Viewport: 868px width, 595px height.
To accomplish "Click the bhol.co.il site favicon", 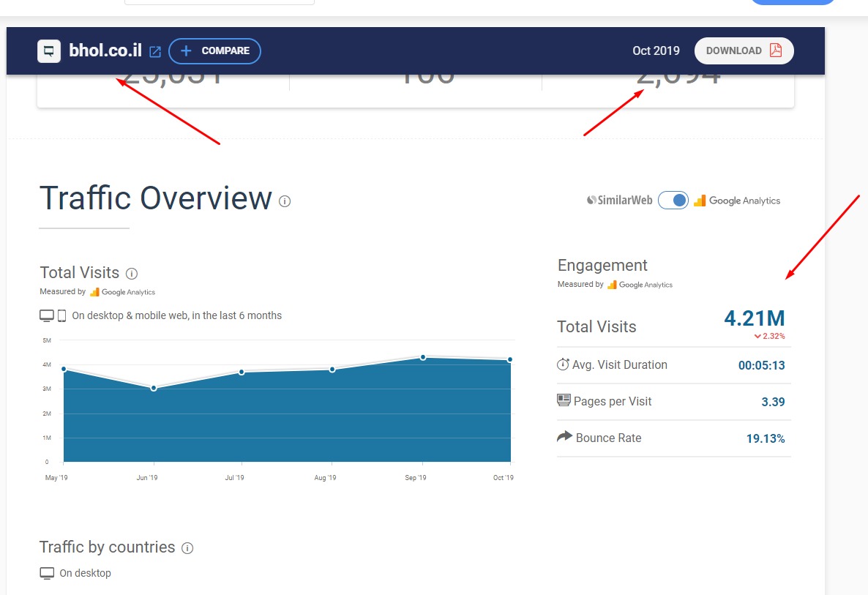I will coord(49,51).
